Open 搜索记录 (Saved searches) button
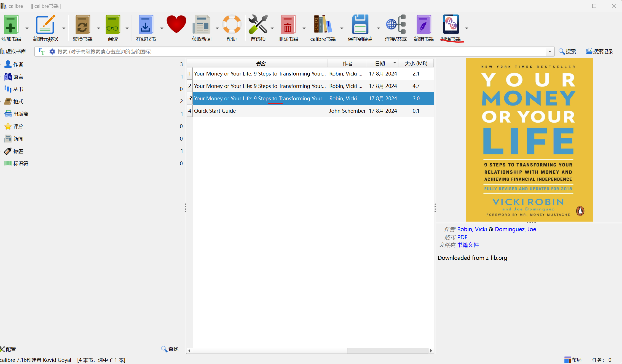The width and height of the screenshot is (622, 364). (599, 51)
